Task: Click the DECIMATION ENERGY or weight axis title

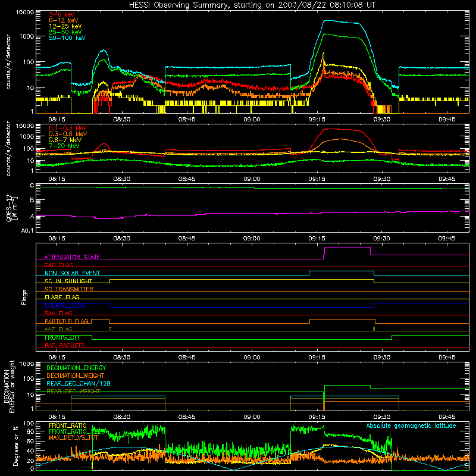Action: click(x=9, y=386)
